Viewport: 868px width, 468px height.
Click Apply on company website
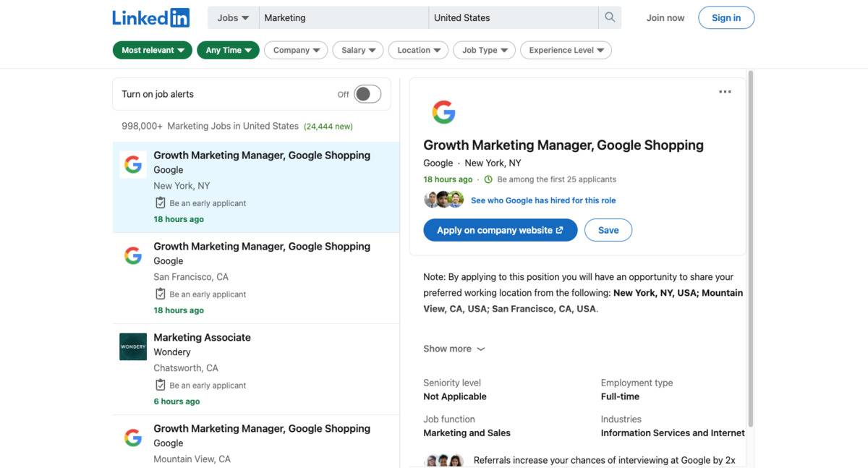[x=500, y=230]
